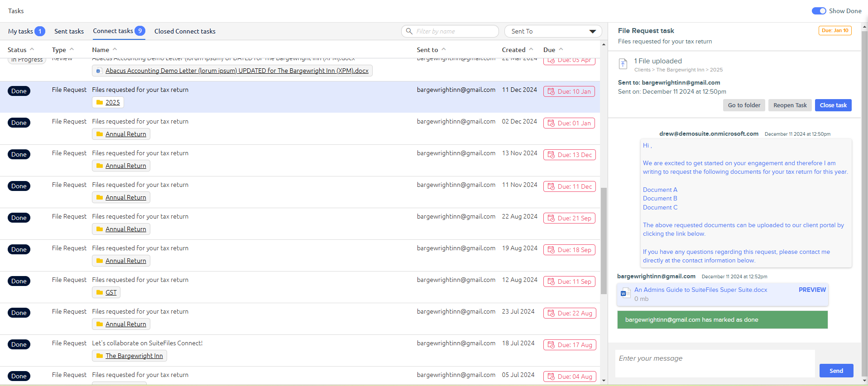
Task: Click the sort arrow next to Created
Action: click(531, 49)
